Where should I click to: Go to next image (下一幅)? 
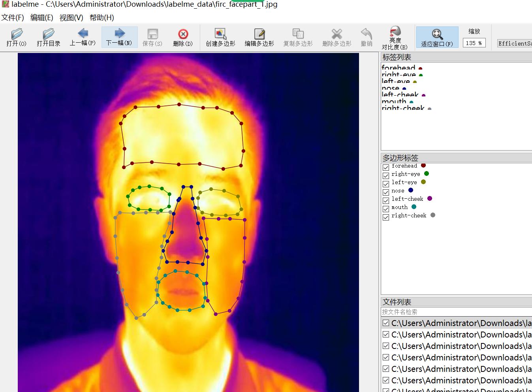(x=119, y=38)
